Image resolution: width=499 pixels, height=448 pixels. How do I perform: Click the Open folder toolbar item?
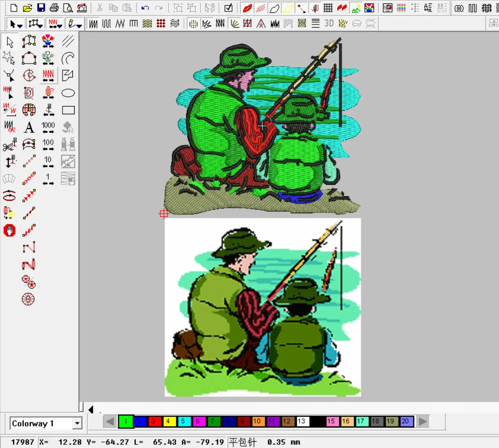pyautogui.click(x=28, y=8)
